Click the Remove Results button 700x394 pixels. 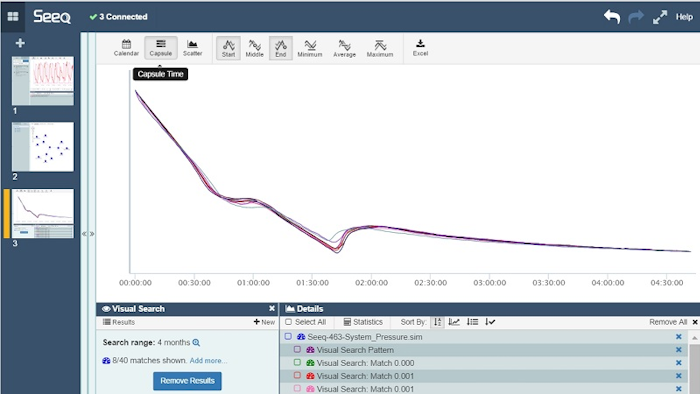click(x=188, y=381)
